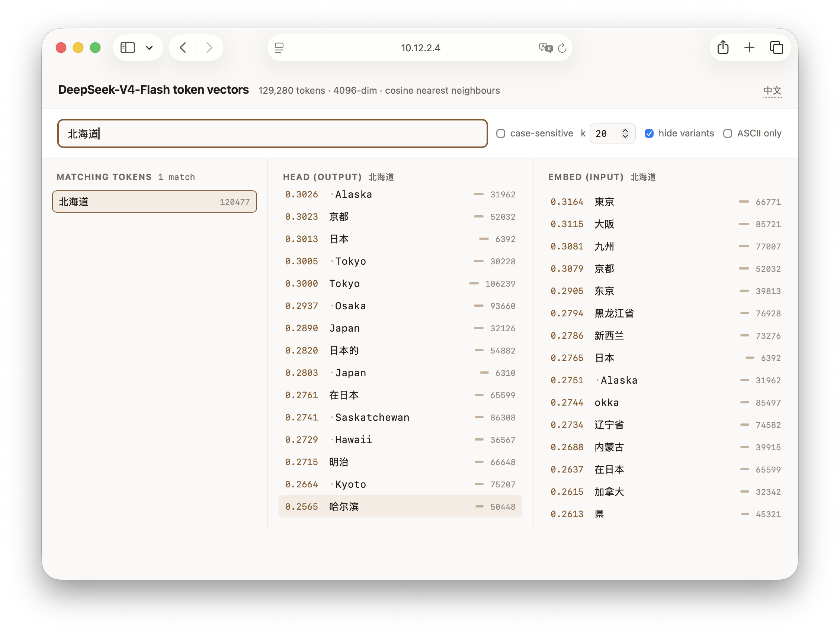
Task: Select matching token 北海道 120477
Action: click(154, 202)
